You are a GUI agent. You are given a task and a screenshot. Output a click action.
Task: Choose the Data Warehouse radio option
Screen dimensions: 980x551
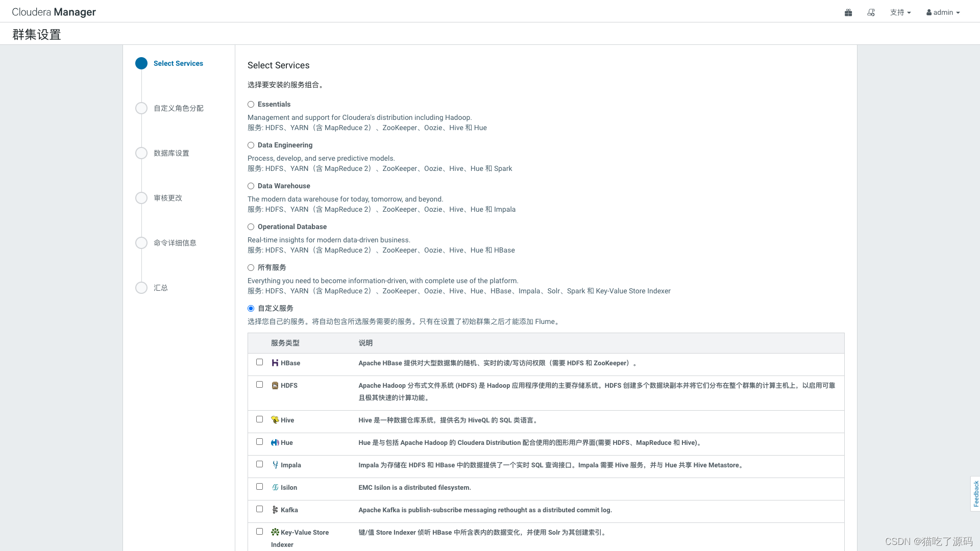251,186
